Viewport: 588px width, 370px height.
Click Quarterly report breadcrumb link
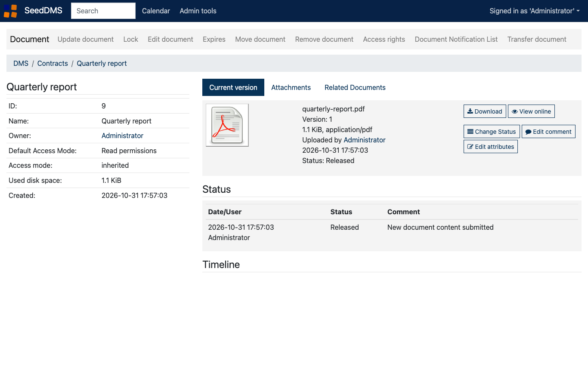tap(102, 63)
